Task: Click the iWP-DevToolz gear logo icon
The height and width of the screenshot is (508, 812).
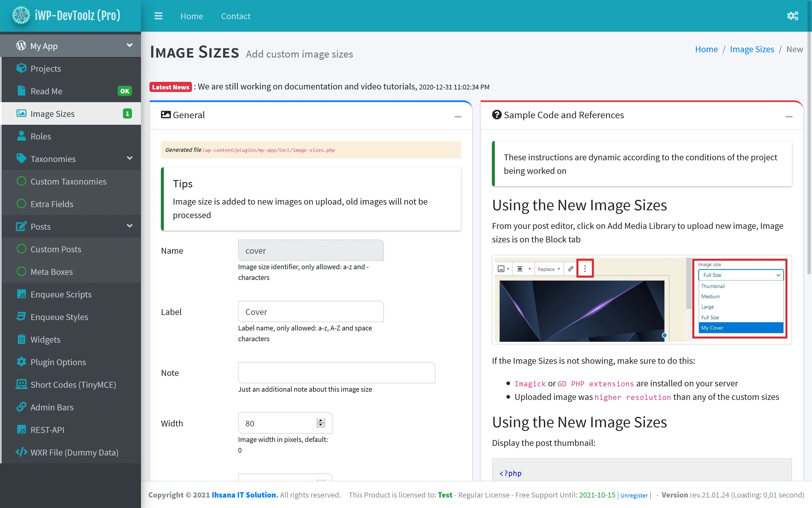Action: pyautogui.click(x=21, y=16)
